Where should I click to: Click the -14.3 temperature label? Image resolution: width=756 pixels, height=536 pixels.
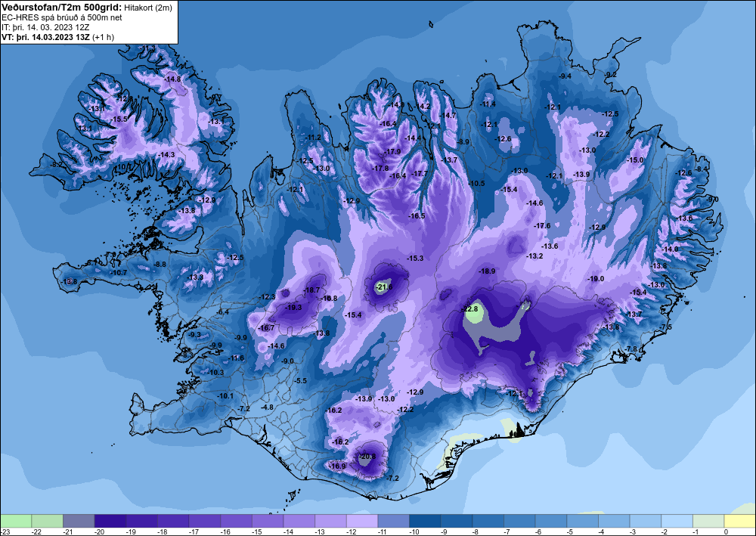166,155
